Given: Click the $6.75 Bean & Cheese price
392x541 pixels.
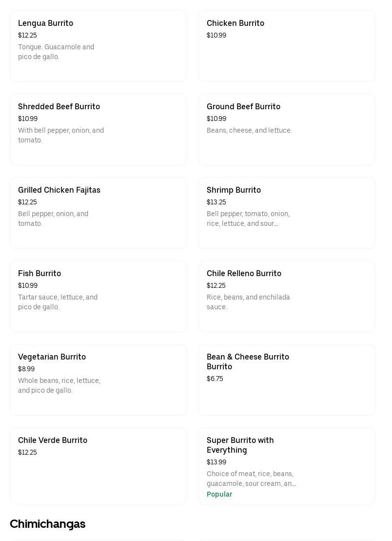Looking at the screenshot, I should click(215, 379).
